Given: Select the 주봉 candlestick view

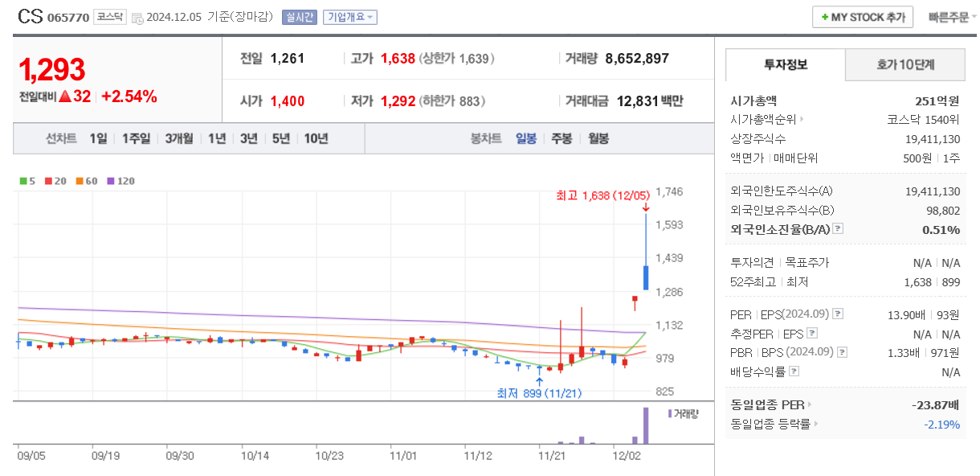Looking at the screenshot, I should click(x=560, y=137).
